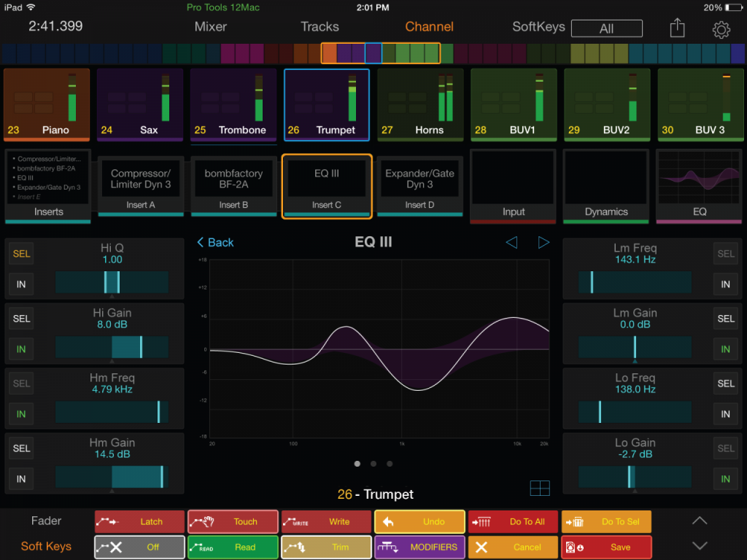Advance to next plugin page with right arrow
The image size is (747, 560).
(x=543, y=243)
